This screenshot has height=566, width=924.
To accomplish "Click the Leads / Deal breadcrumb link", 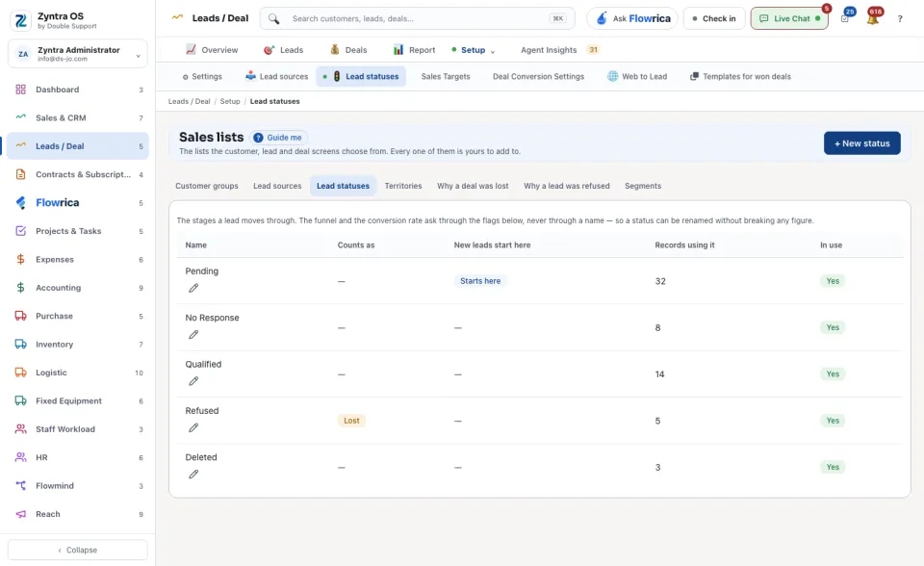I will 190,101.
